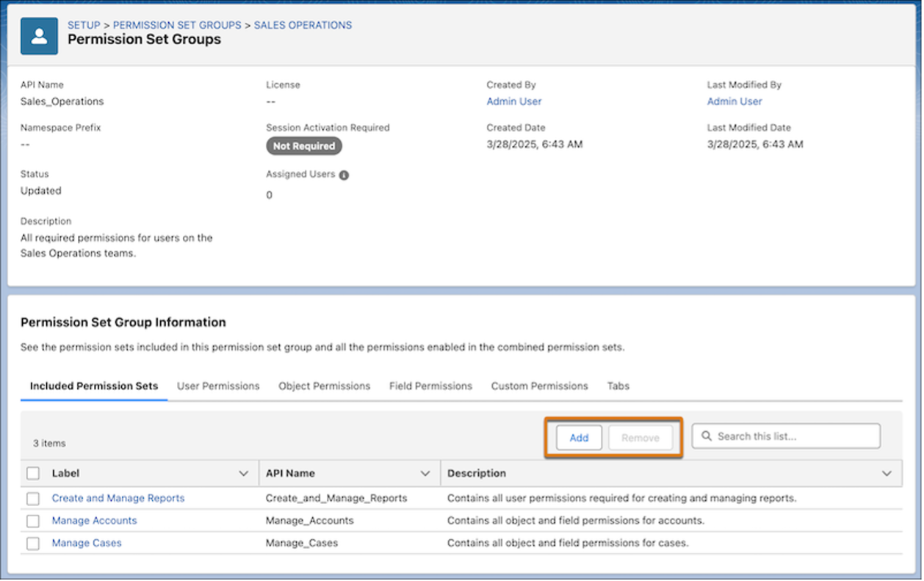This screenshot has height=581, width=924.
Task: Go to SETUP breadcrumb link
Action: 84,25
